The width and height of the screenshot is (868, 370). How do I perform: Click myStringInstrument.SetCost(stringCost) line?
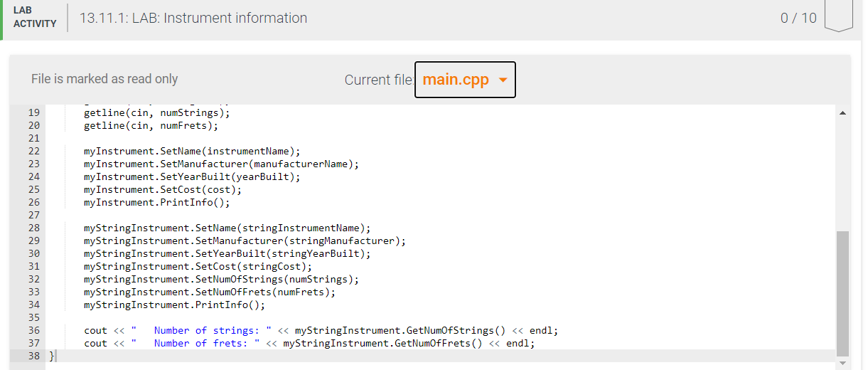(198, 266)
